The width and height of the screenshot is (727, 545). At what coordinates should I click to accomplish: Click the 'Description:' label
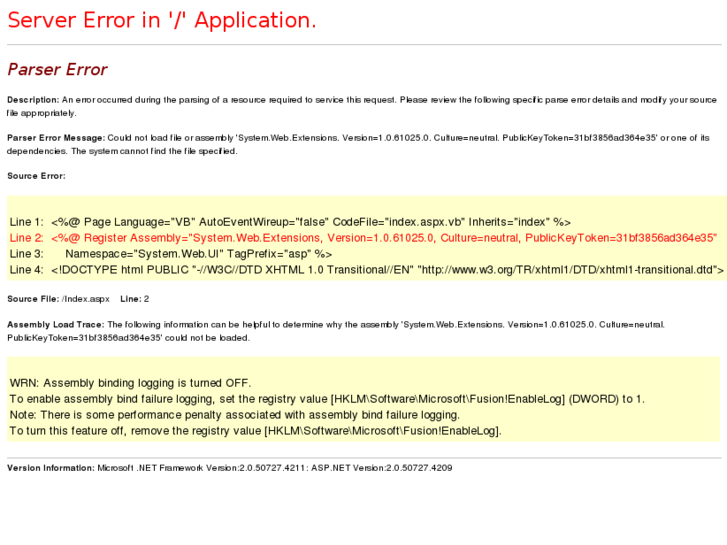pos(33,100)
